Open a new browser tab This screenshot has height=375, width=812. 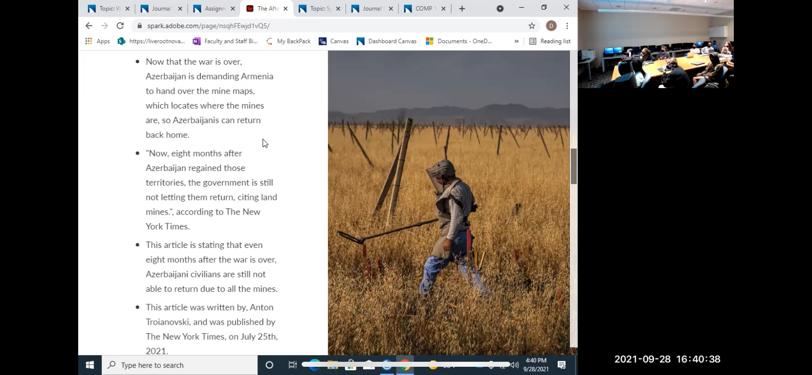pyautogui.click(x=461, y=8)
